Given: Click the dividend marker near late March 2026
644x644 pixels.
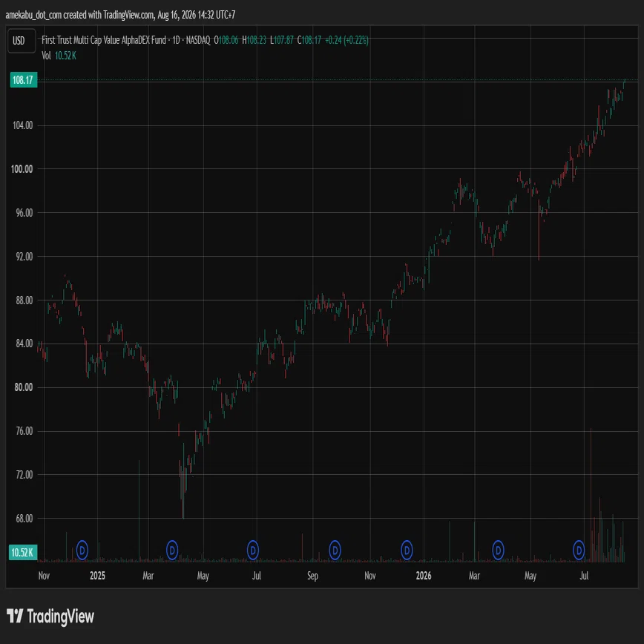Looking at the screenshot, I should pyautogui.click(x=498, y=550).
